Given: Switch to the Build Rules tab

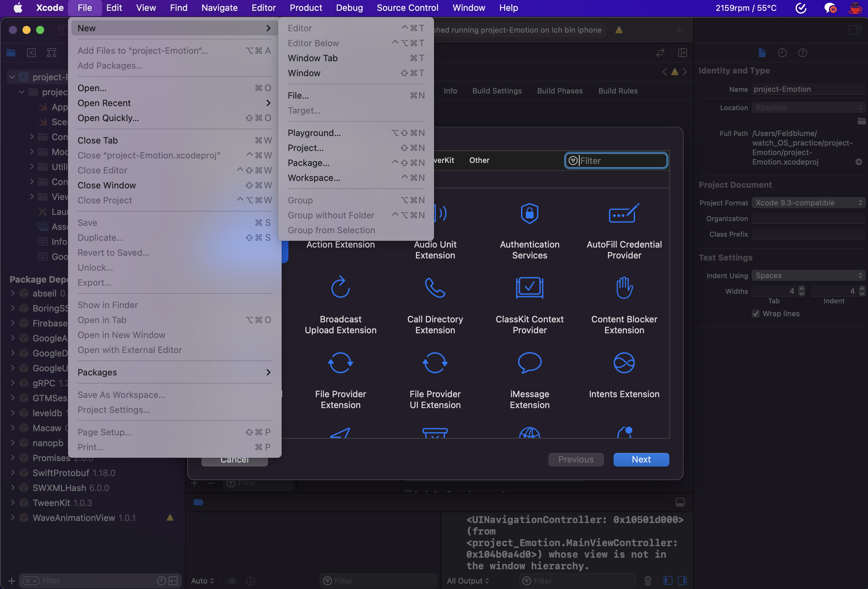Looking at the screenshot, I should pyautogui.click(x=618, y=91).
